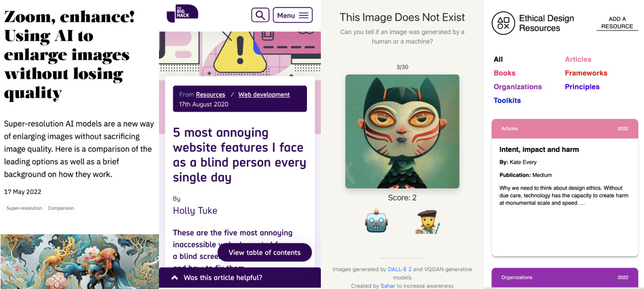Viewport: 644px width, 289px height.
Task: Select the Articles filter
Action: tap(578, 60)
